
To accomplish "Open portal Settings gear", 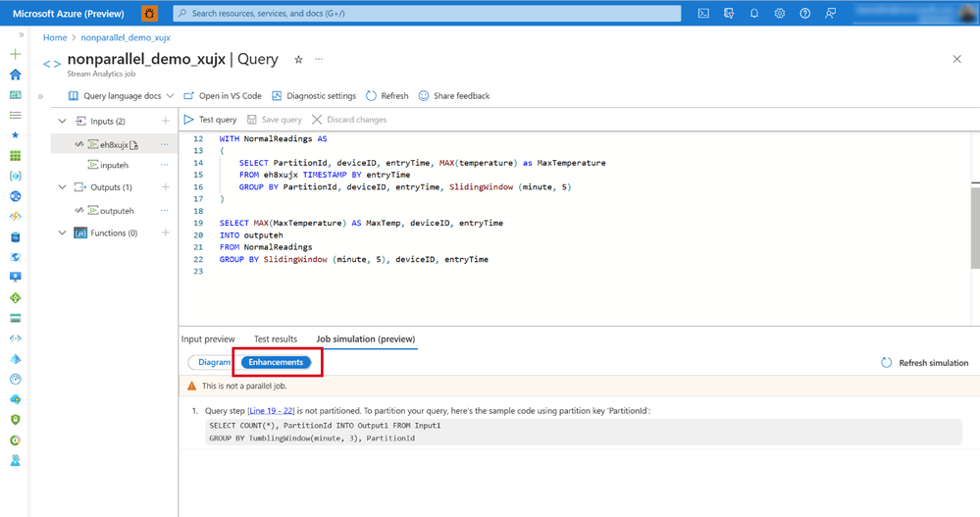I will point(779,13).
